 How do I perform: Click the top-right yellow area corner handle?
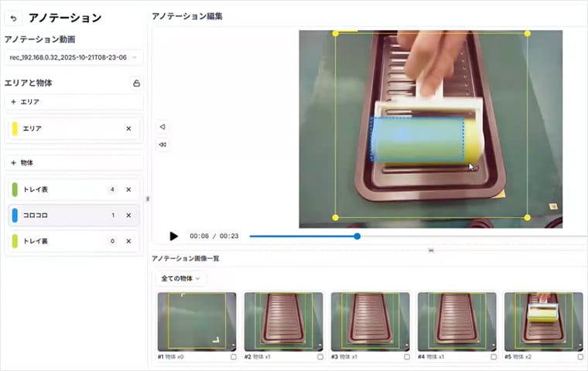527,34
